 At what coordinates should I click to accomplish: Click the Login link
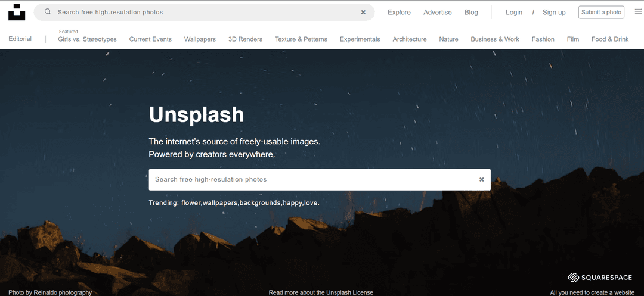[x=514, y=13]
